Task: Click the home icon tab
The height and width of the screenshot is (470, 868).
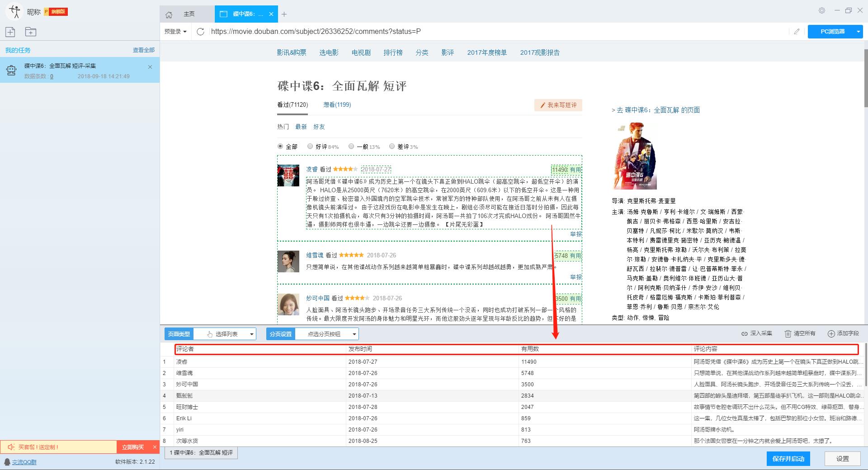Action: click(x=169, y=14)
